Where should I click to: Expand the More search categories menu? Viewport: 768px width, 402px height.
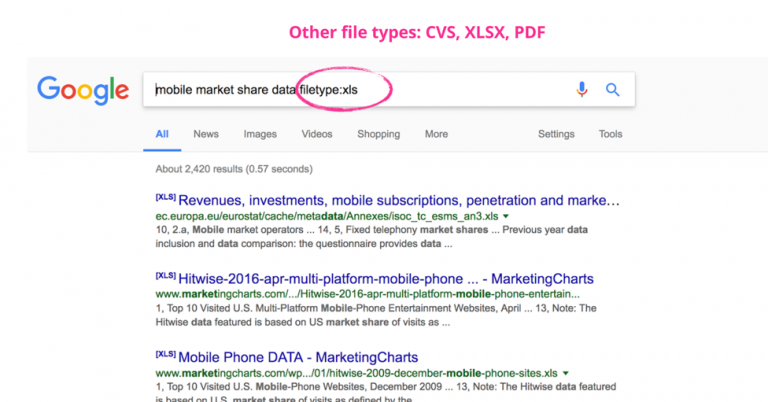click(x=436, y=134)
